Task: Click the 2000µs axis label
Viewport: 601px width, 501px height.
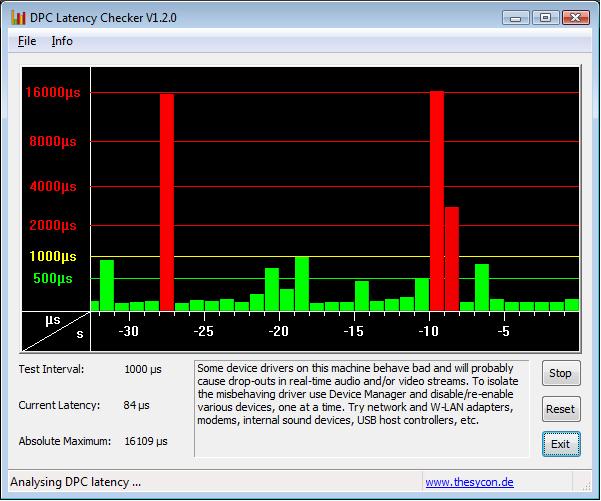Action: (x=53, y=225)
